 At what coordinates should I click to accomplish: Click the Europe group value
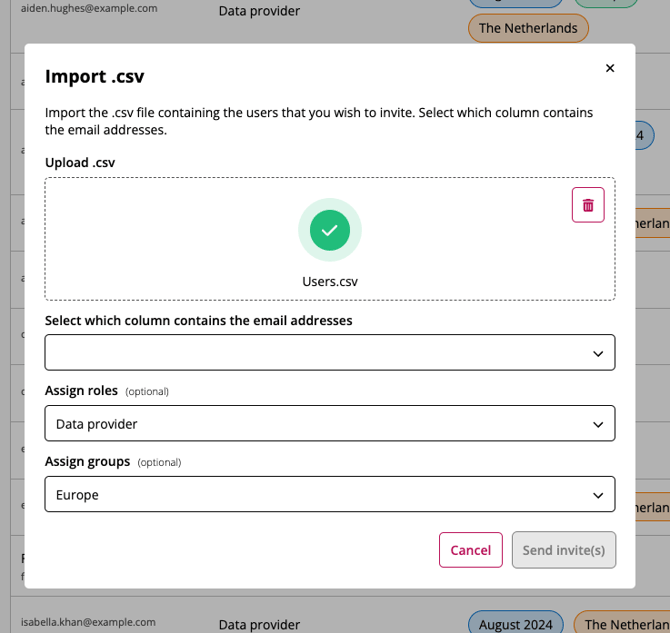77,495
